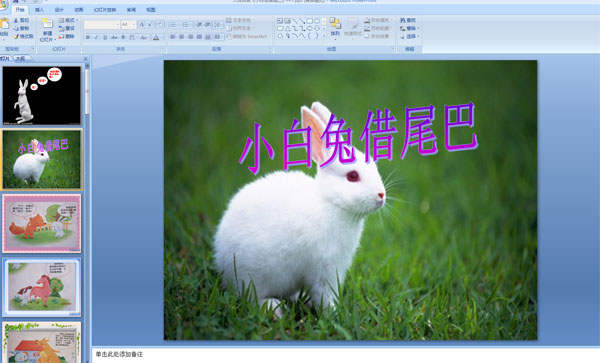Select the fox and rabbit slide thumbnail
The width and height of the screenshot is (600, 363).
42,223
